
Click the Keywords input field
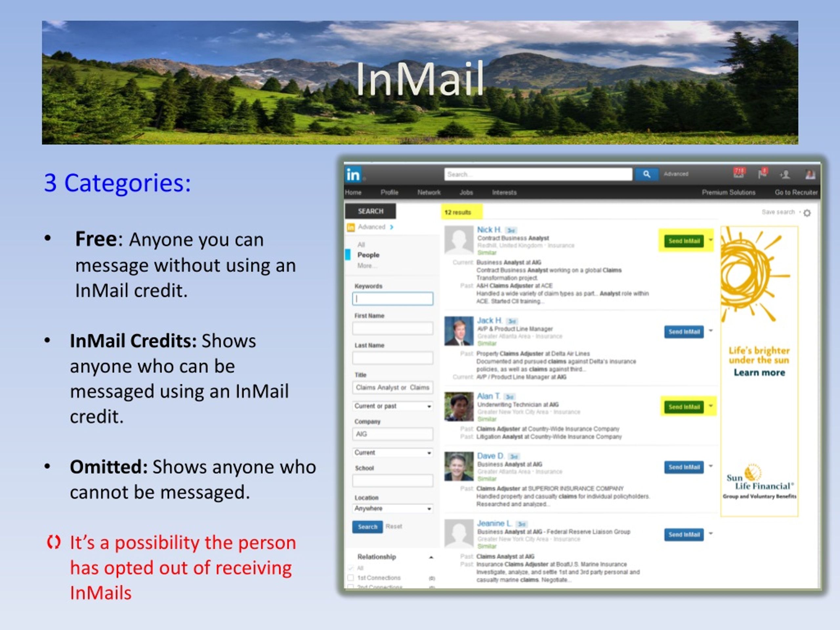(392, 299)
